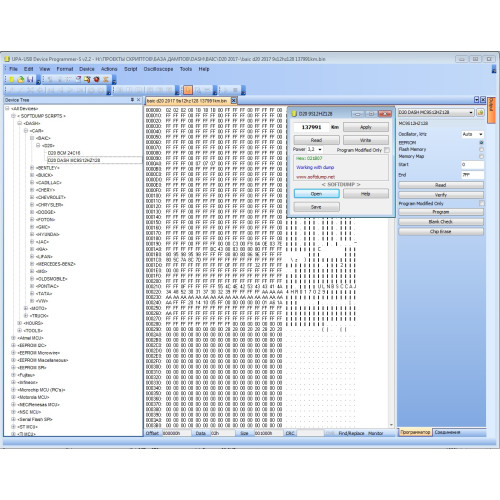This screenshot has width=500, height=500.
Task: Click the Open file folder toolbar icon
Action: (21, 79)
